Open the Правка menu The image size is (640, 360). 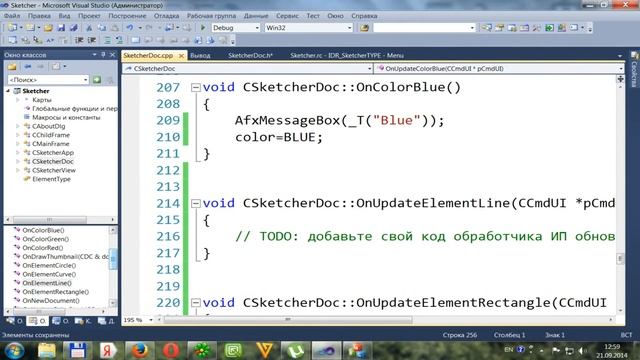point(39,16)
